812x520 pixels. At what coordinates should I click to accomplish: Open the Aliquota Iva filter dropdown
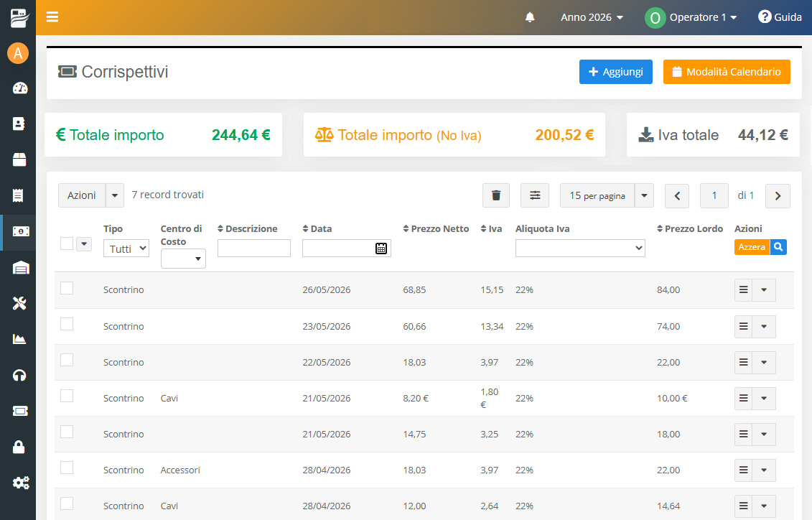pos(580,248)
